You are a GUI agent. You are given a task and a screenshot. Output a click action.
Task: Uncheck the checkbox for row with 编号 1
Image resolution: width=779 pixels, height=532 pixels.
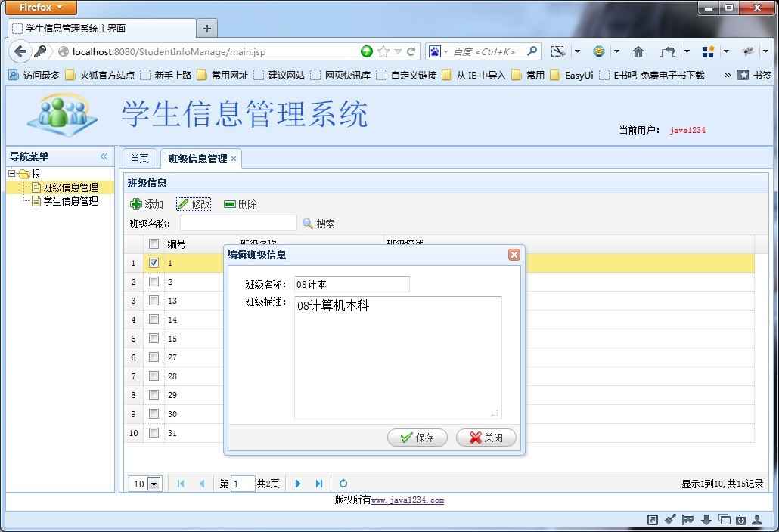154,262
